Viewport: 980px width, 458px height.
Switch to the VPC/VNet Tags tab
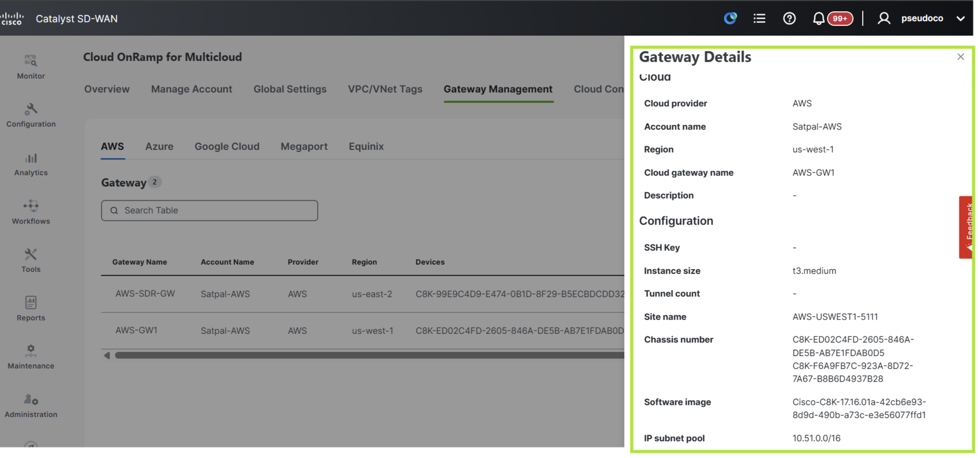pyautogui.click(x=385, y=89)
